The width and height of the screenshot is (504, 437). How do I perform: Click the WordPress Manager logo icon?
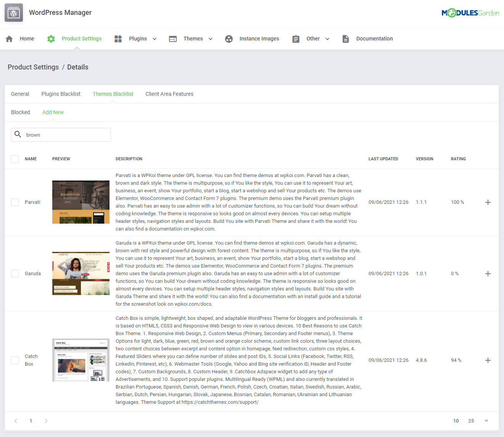coord(14,13)
